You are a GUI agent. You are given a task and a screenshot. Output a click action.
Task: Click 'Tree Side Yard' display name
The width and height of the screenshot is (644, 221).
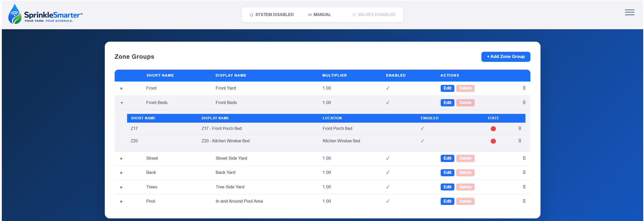point(230,187)
